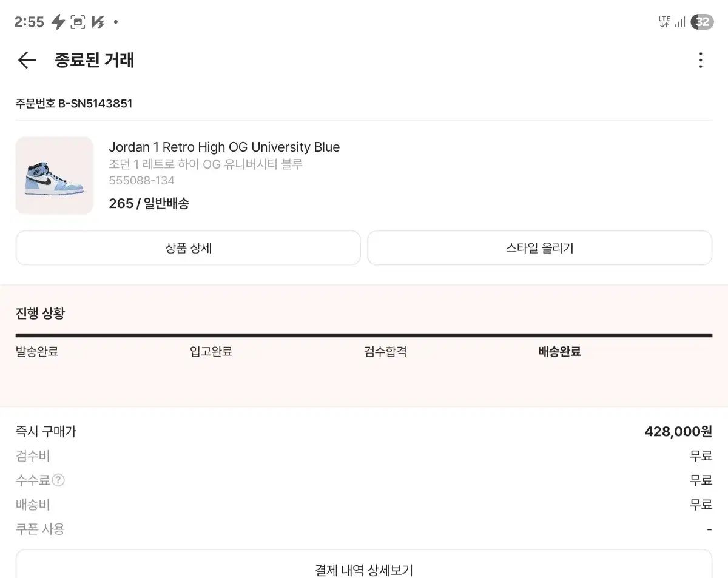This screenshot has height=578, width=728.
Task: Select the 배송완료 progress step
Action: [x=559, y=352]
